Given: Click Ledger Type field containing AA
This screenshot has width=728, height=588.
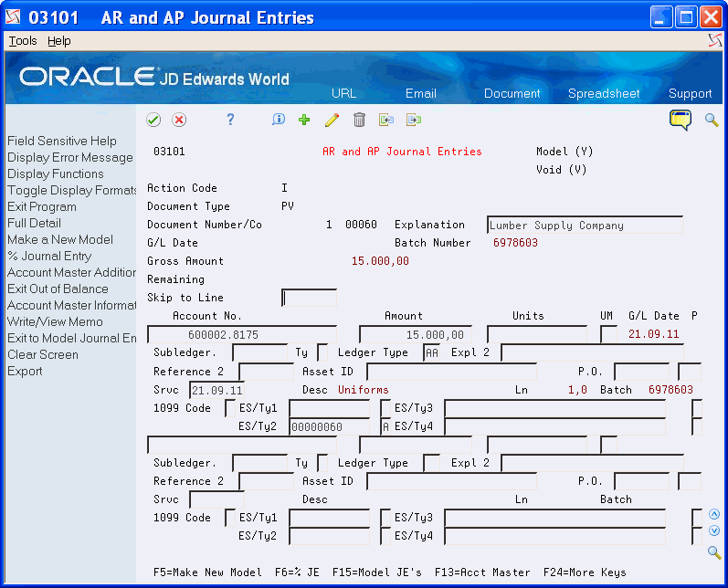Looking at the screenshot, I should click(x=432, y=352).
